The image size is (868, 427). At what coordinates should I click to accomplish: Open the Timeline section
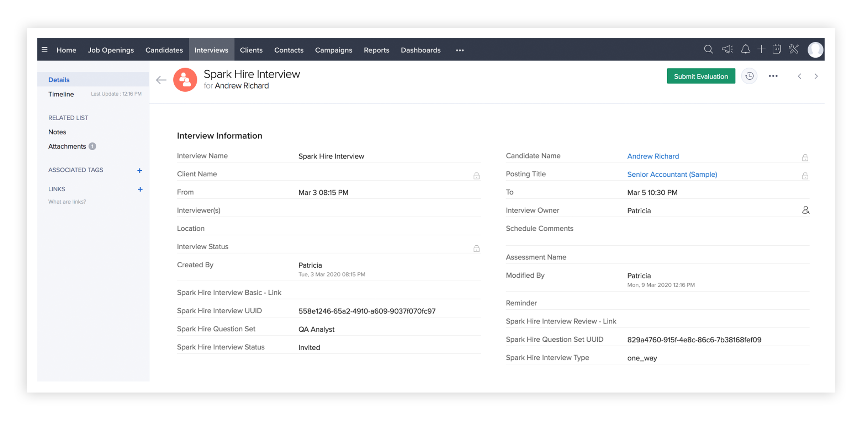coord(61,94)
